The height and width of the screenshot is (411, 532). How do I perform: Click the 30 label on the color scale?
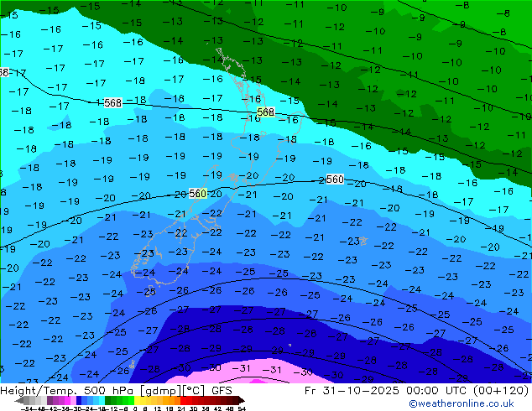click(193, 409)
